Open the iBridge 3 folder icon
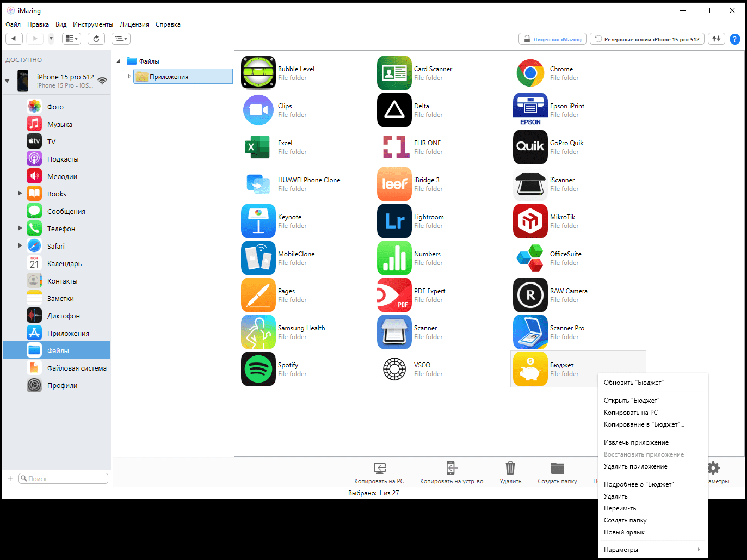 (x=394, y=184)
